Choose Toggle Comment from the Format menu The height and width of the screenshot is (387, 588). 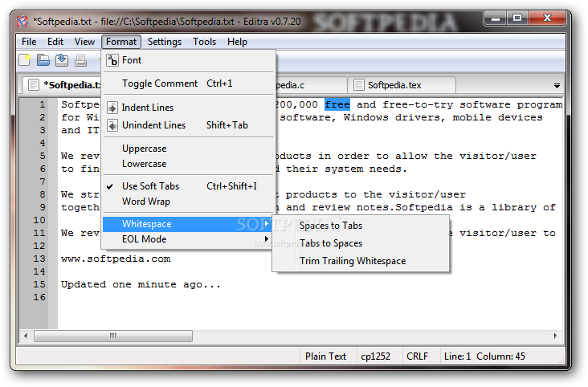coord(189,84)
